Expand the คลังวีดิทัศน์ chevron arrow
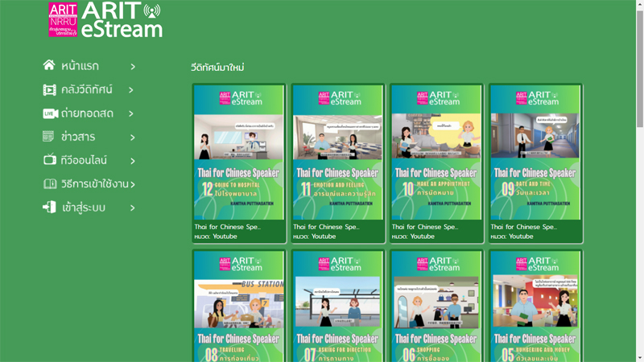The width and height of the screenshot is (644, 362). [x=131, y=90]
